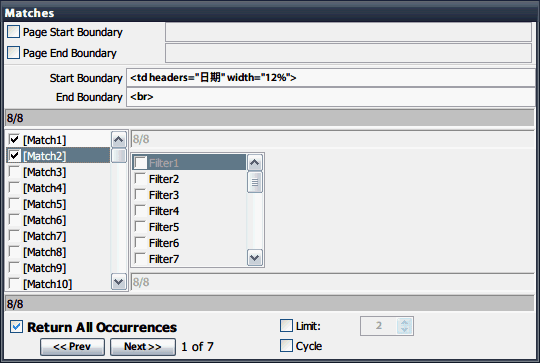
Task: Click the End Boundary input field
Action: tap(331, 97)
